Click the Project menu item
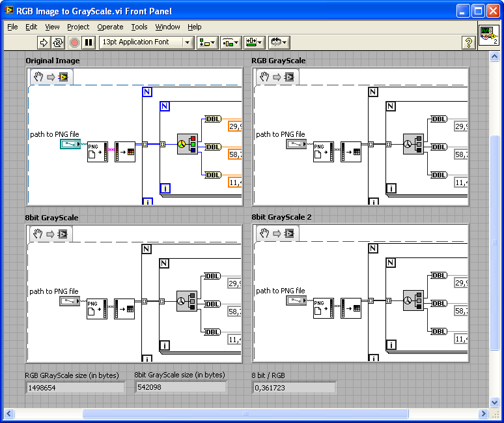 tap(78, 27)
